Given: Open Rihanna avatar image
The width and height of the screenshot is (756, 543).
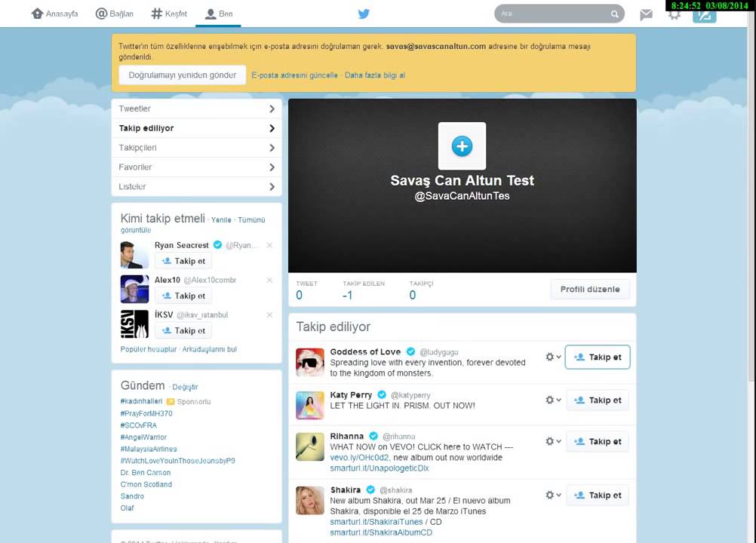Looking at the screenshot, I should point(309,446).
